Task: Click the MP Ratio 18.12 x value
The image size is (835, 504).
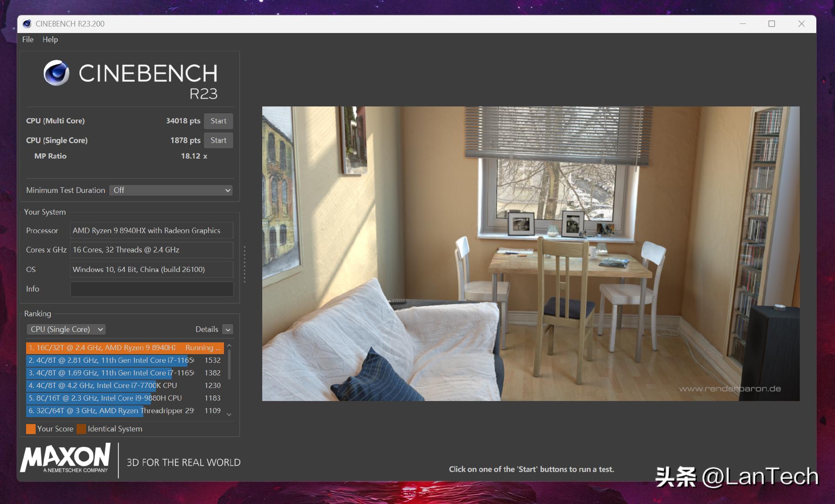Action: (194, 156)
